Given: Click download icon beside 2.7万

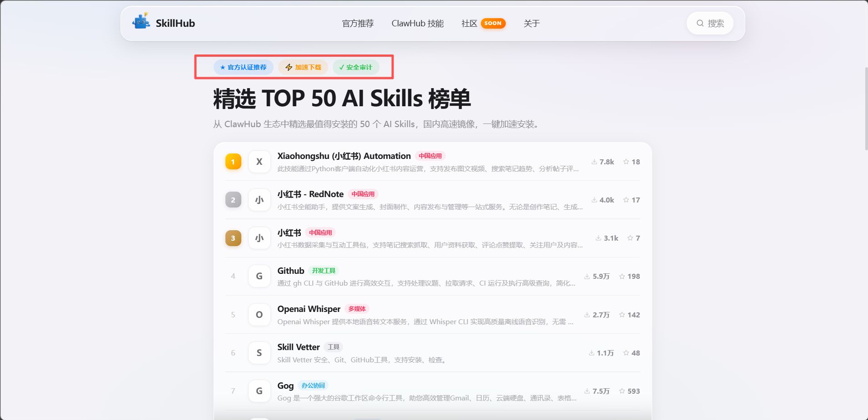Looking at the screenshot, I should point(587,315).
